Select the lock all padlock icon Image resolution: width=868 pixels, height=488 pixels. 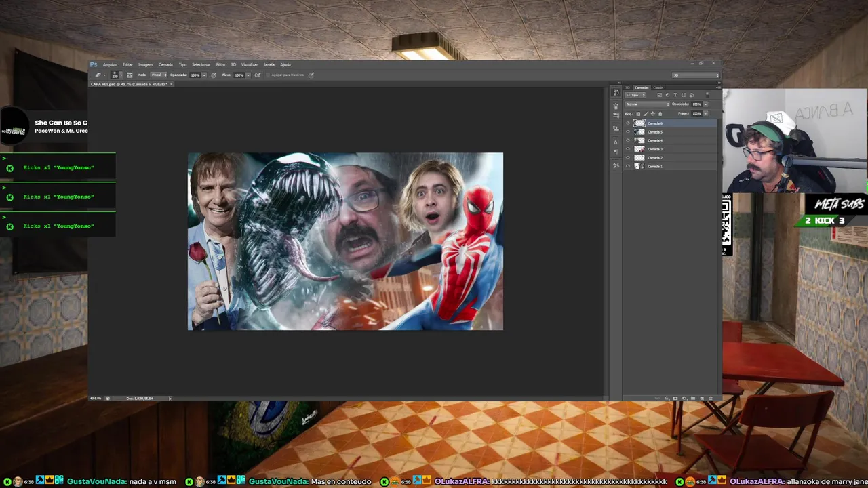(660, 114)
